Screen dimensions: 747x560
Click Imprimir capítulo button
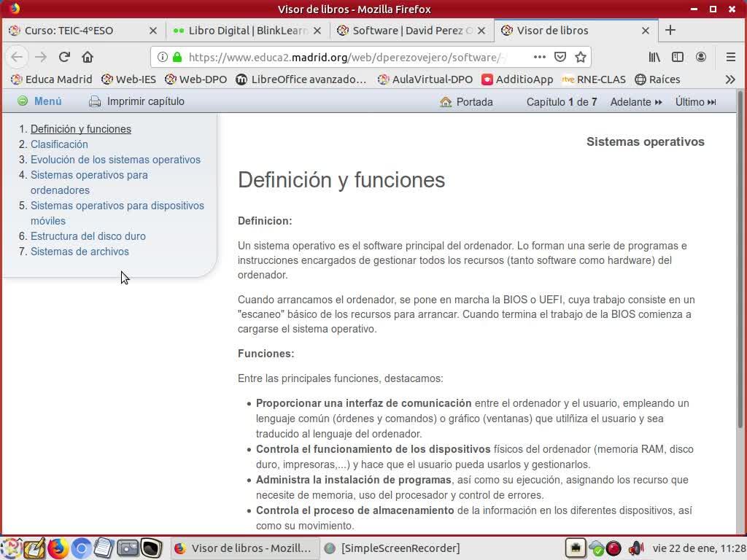point(136,101)
